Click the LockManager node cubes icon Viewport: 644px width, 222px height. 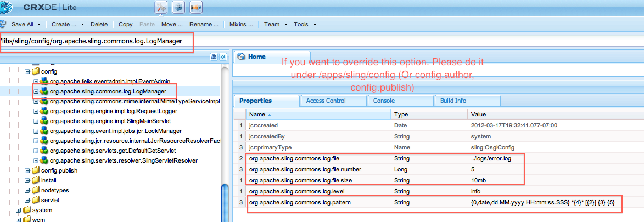point(44,131)
